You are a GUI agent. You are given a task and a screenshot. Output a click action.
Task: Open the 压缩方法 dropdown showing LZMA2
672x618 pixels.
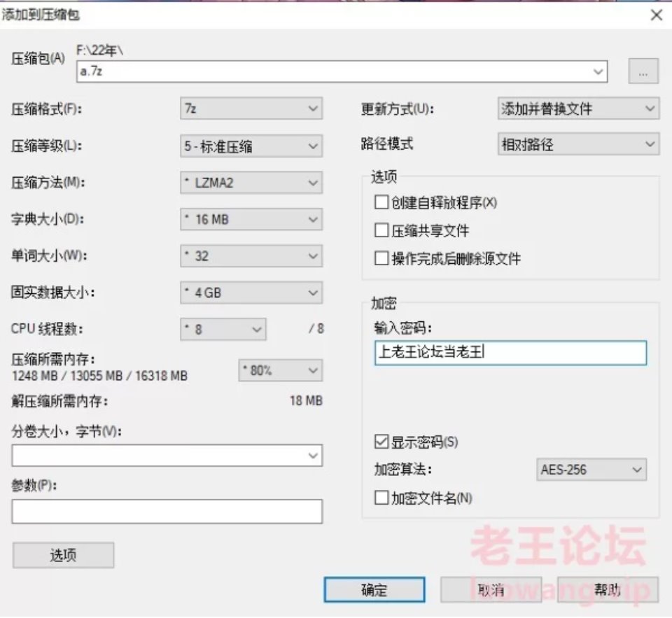click(251, 183)
